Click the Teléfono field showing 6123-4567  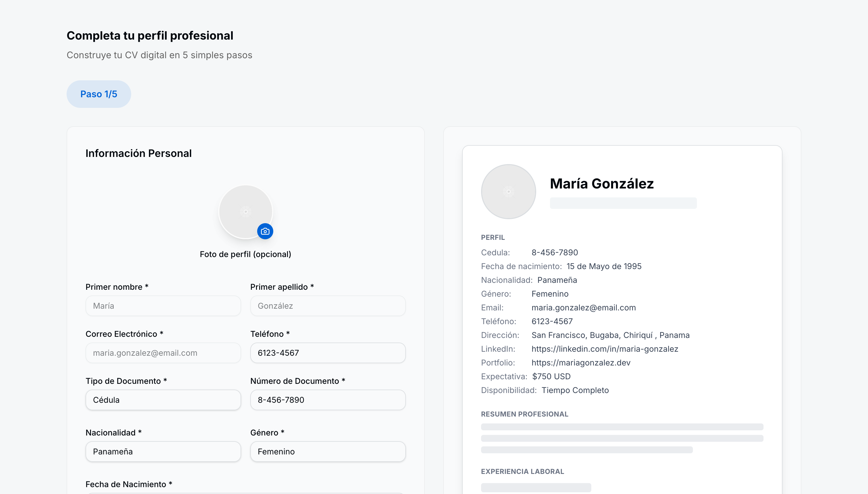click(x=328, y=353)
